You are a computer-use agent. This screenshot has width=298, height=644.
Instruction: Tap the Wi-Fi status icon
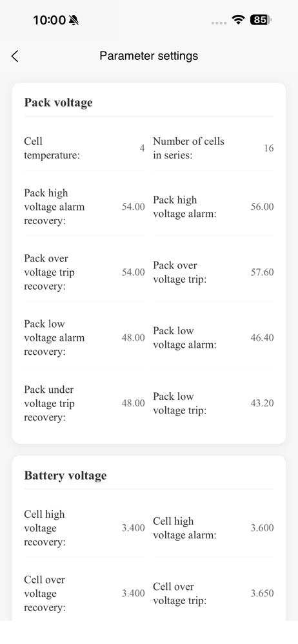click(238, 19)
